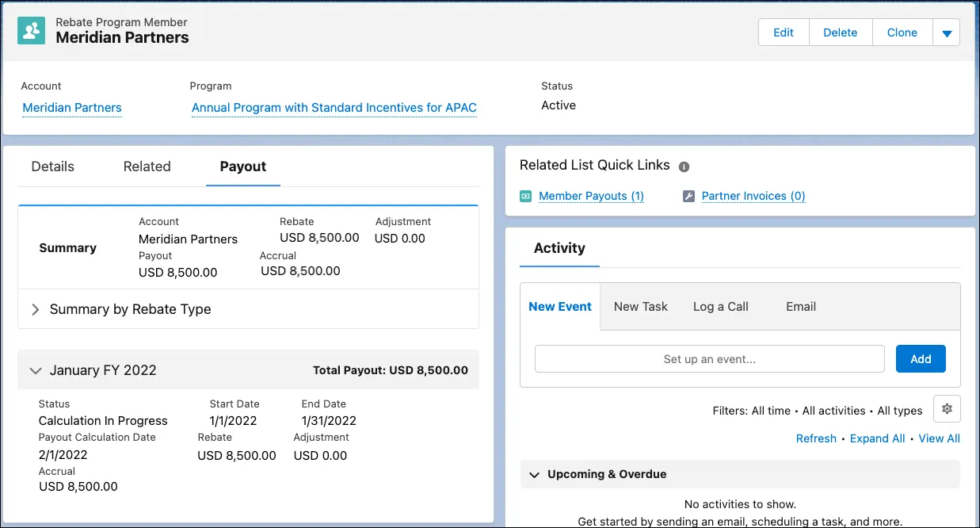Viewport: 980px width, 528px height.
Task: Switch to the Related tab
Action: tap(147, 166)
